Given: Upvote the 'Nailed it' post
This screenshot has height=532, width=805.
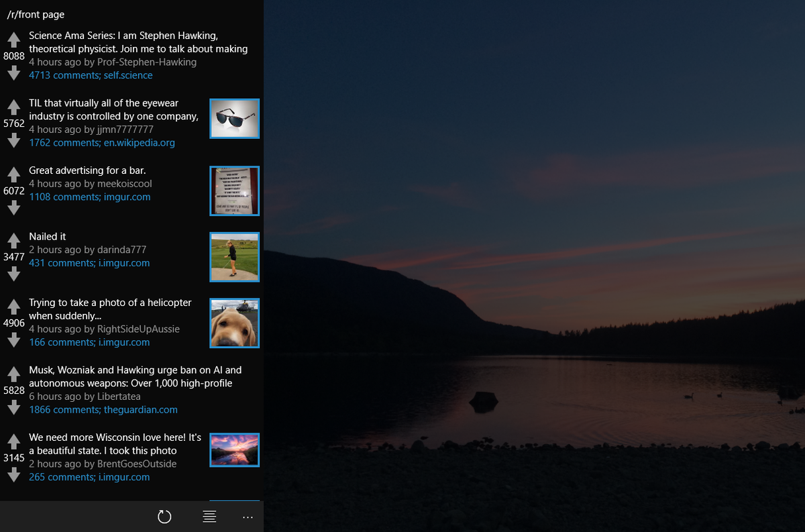Looking at the screenshot, I should pyautogui.click(x=13, y=240).
